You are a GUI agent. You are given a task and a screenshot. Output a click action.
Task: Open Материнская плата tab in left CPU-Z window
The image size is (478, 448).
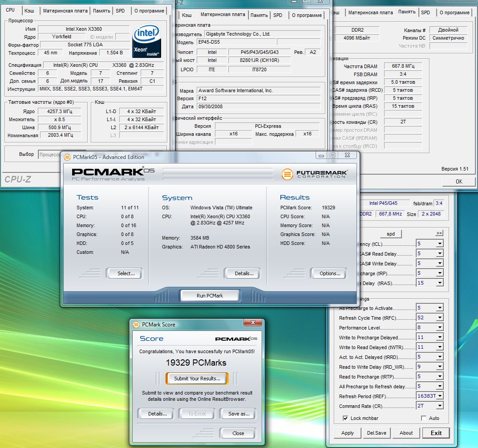click(x=65, y=11)
